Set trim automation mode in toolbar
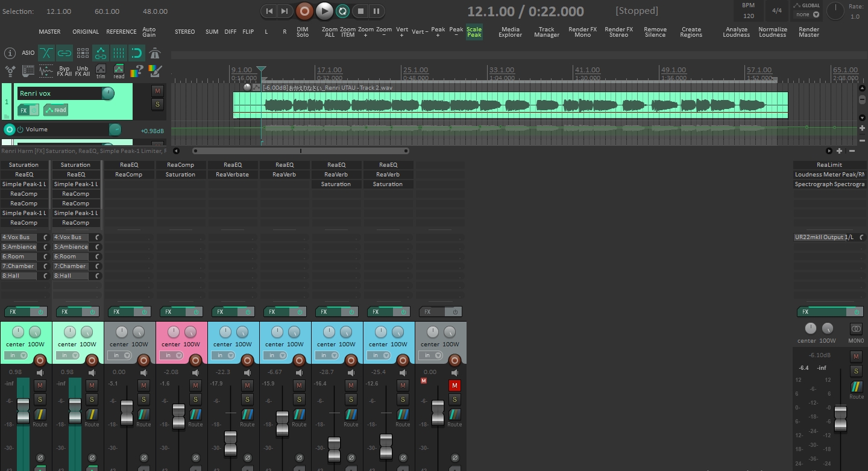The width and height of the screenshot is (868, 471). pyautogui.click(x=101, y=71)
